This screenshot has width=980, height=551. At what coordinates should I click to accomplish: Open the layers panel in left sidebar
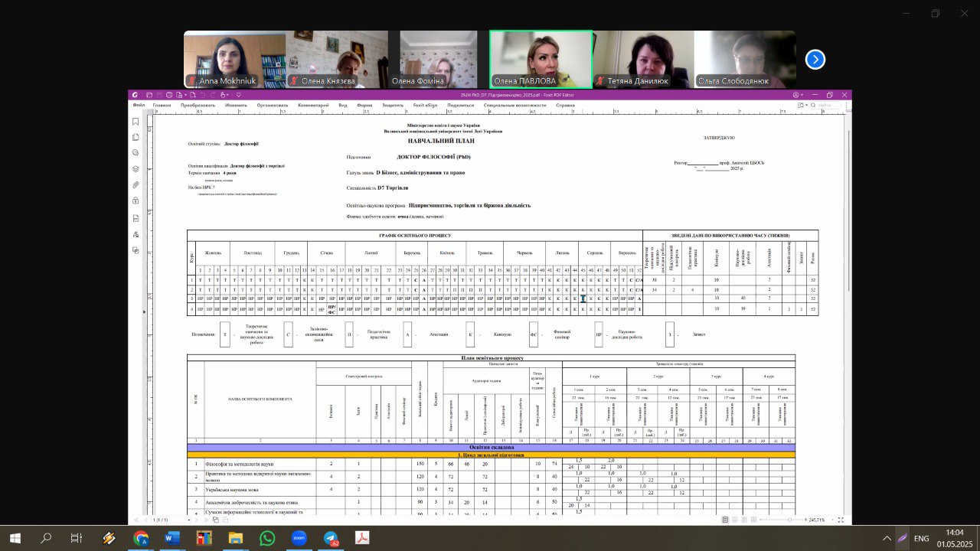[136, 169]
